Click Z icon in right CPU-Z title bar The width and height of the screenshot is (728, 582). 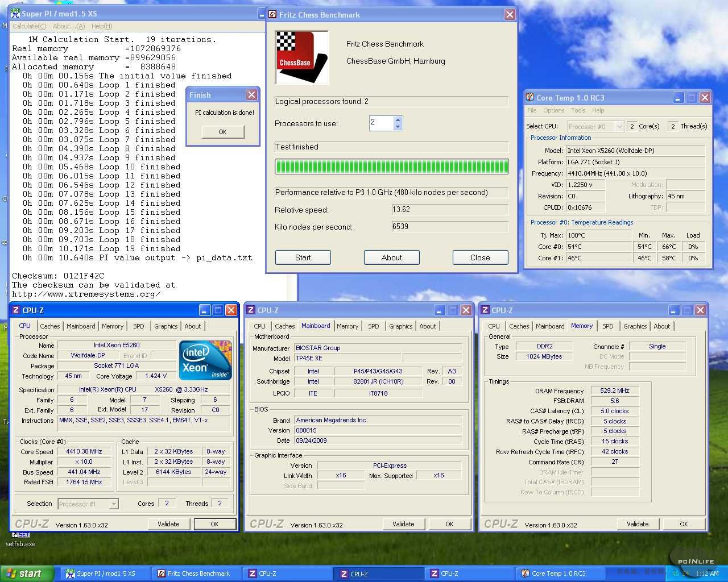click(485, 310)
